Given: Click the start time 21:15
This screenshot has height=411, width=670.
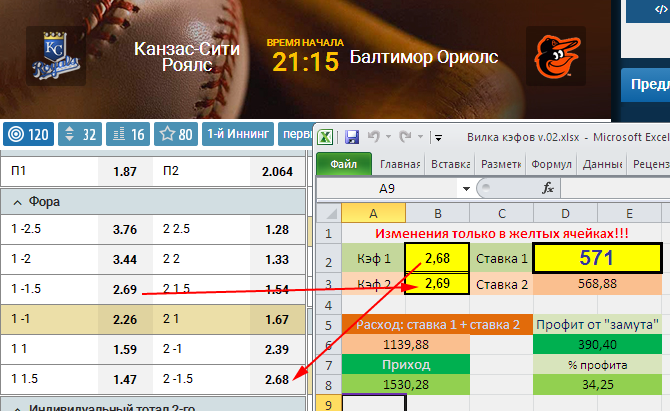Looking at the screenshot, I should 306,62.
